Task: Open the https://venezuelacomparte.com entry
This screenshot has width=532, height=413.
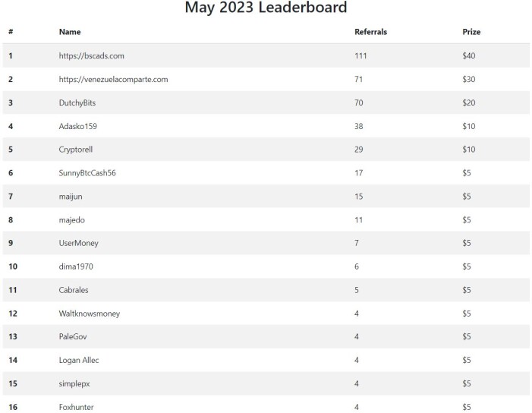Action: pos(113,80)
